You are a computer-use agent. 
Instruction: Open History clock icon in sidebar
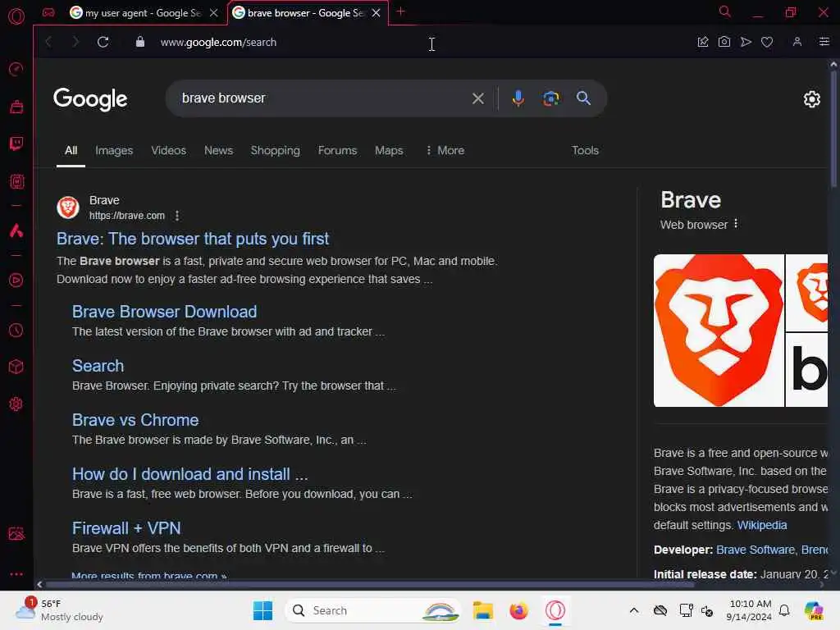click(16, 330)
